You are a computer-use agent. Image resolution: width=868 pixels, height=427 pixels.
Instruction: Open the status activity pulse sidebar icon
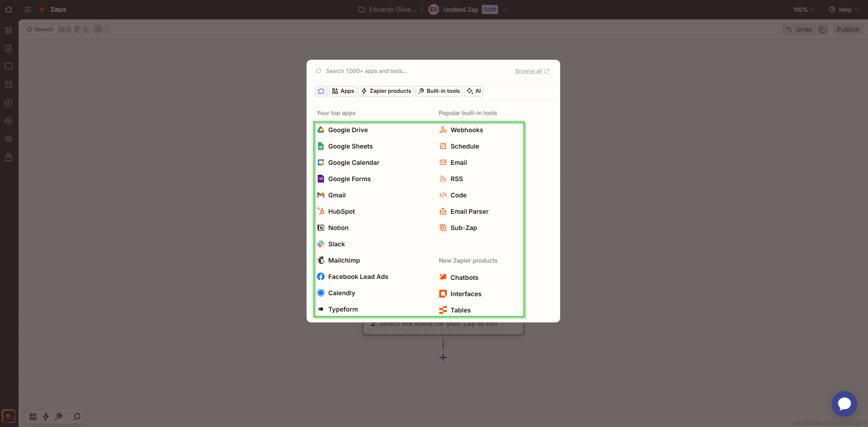coord(9,121)
